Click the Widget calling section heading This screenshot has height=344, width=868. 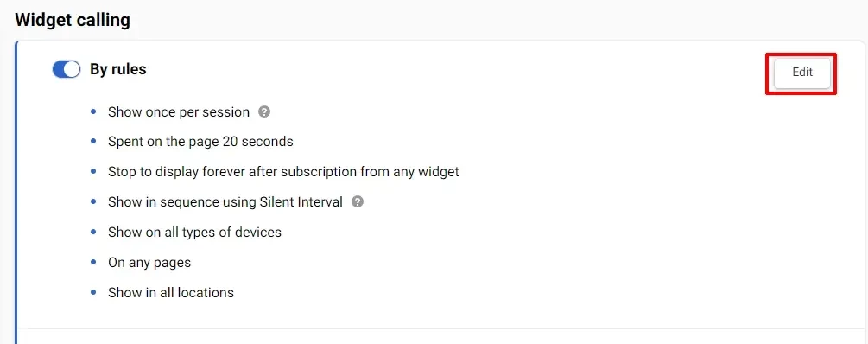pyautogui.click(x=73, y=21)
